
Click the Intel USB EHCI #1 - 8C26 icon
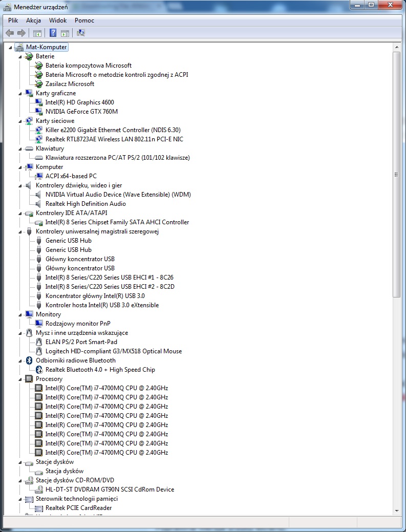(39, 278)
